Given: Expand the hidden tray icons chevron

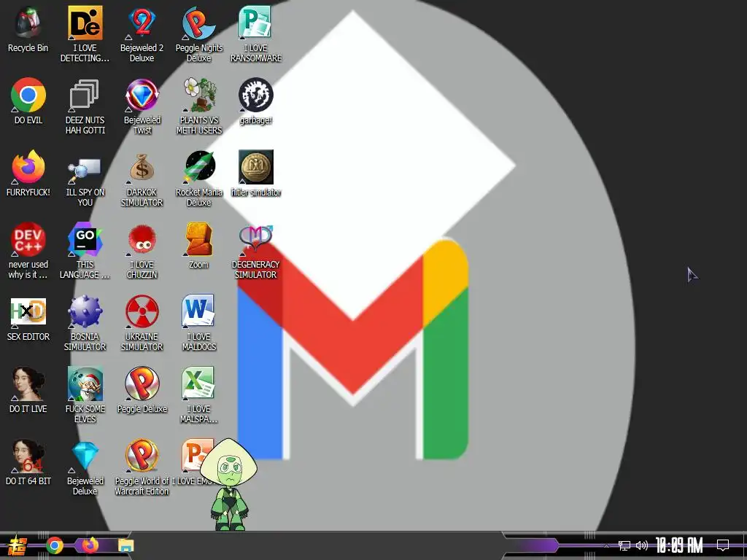Looking at the screenshot, I should pyautogui.click(x=606, y=545).
